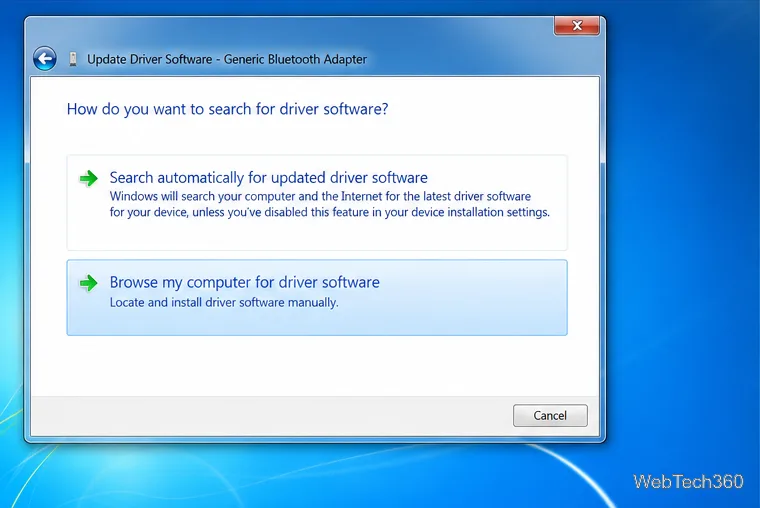Go back using the blue arrow button
The image size is (760, 508).
[x=45, y=59]
